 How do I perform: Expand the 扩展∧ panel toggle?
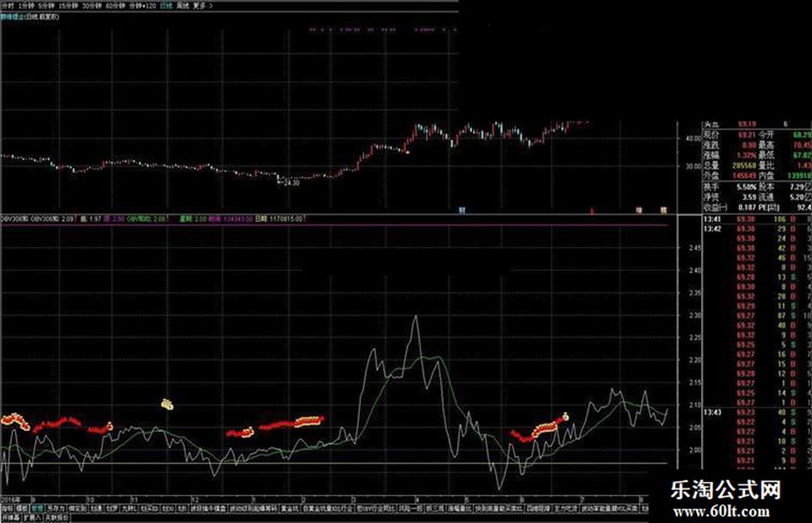tap(32, 517)
